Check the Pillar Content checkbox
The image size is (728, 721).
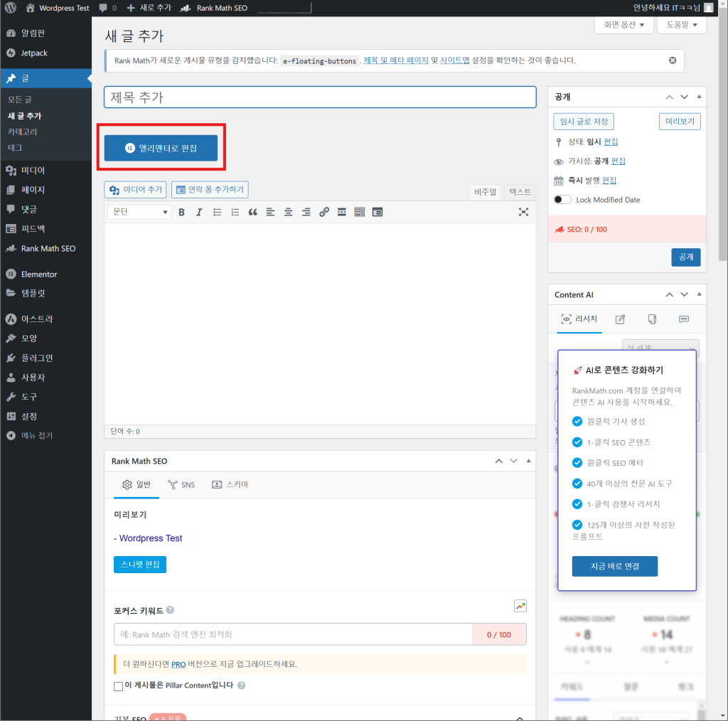click(119, 686)
